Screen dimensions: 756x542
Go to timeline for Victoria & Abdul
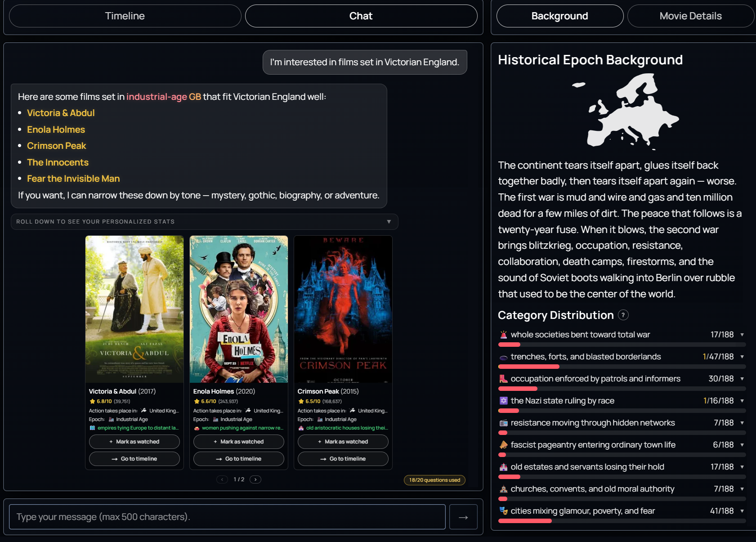coord(134,459)
